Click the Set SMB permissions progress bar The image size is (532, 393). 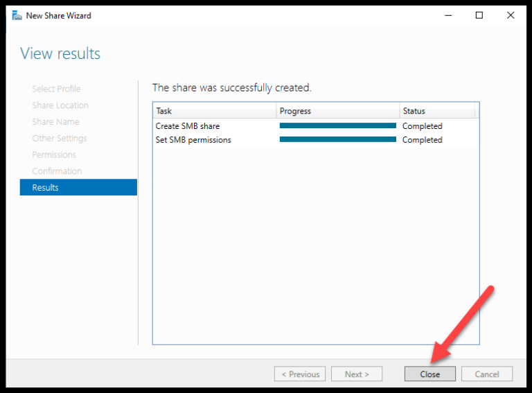[x=338, y=139]
